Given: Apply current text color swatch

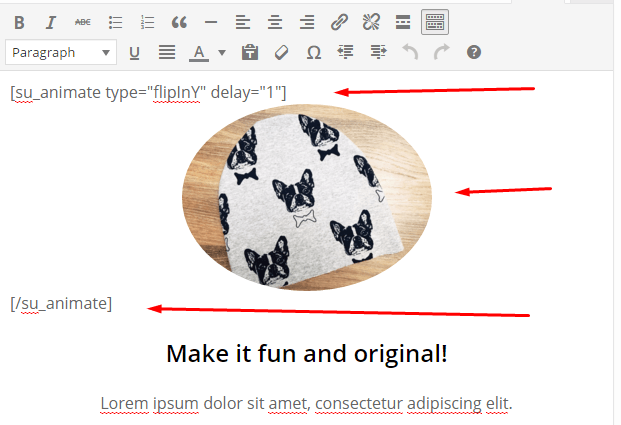Looking at the screenshot, I should click(199, 52).
